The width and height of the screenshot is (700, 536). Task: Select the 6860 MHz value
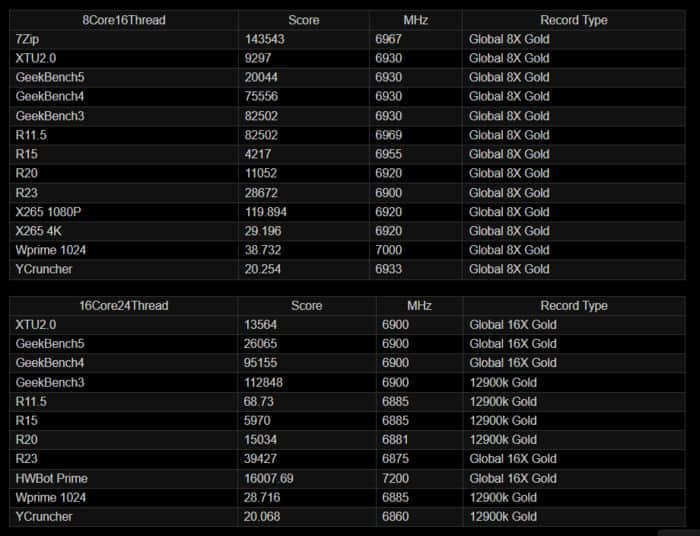click(395, 517)
